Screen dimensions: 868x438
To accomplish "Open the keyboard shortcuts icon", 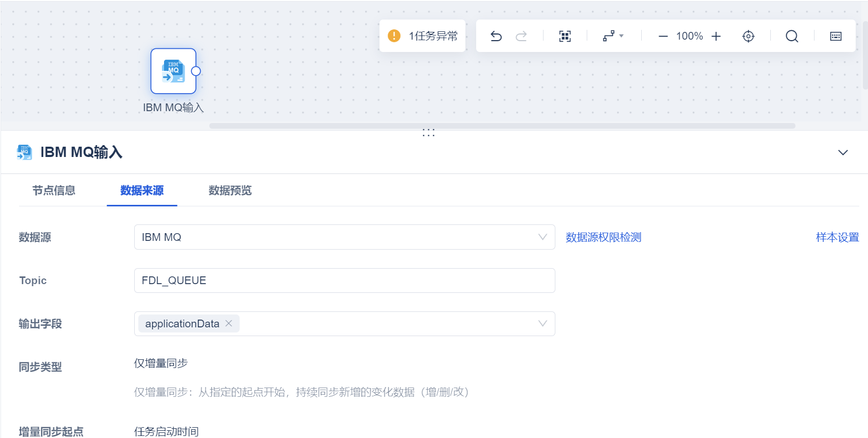I will 836,36.
